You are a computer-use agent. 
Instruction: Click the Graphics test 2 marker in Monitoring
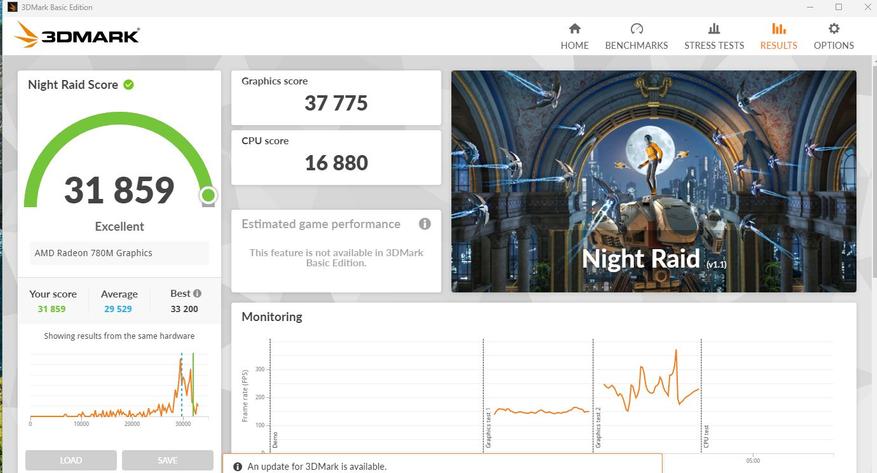point(597,428)
